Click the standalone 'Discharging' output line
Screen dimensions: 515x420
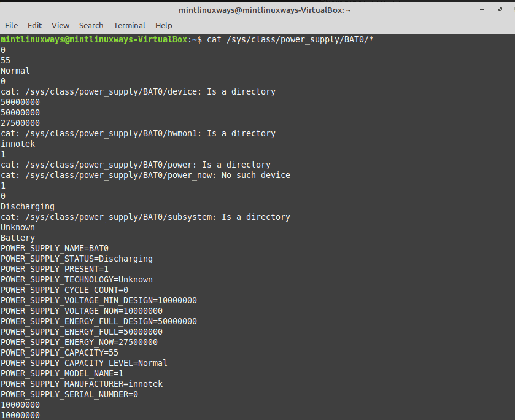(28, 207)
